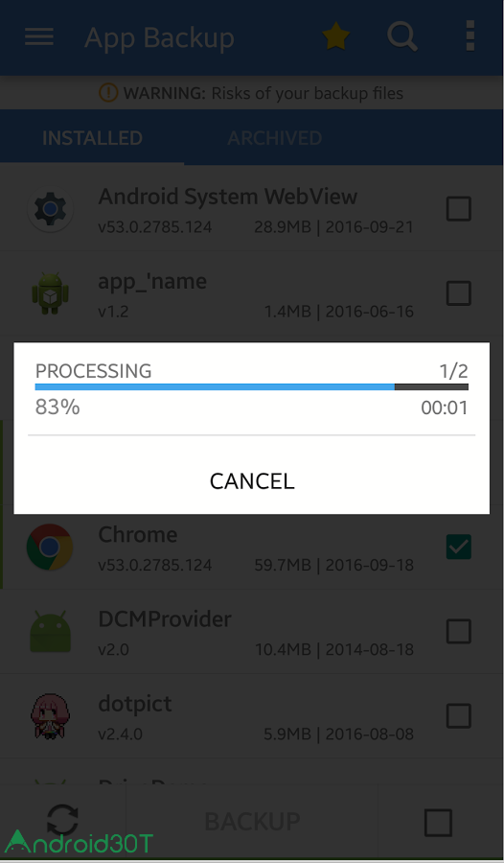Toggle the select-all checkbox beside BACKUP

(439, 823)
